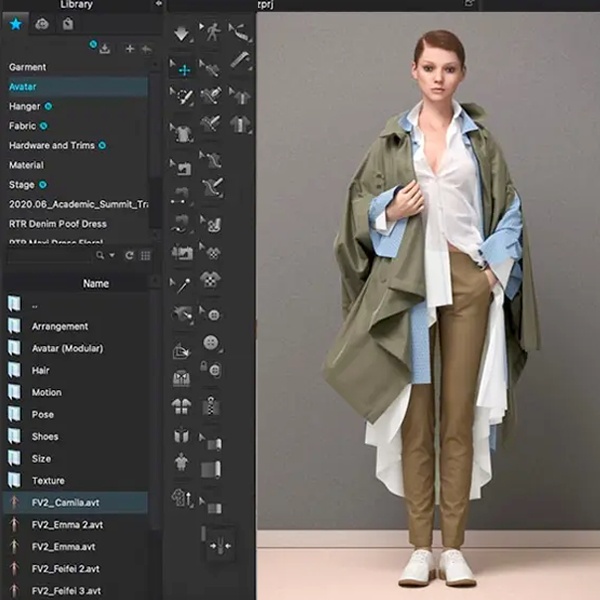The height and width of the screenshot is (600, 600).
Task: Select the lock-and-button fasten tool
Action: [210, 369]
